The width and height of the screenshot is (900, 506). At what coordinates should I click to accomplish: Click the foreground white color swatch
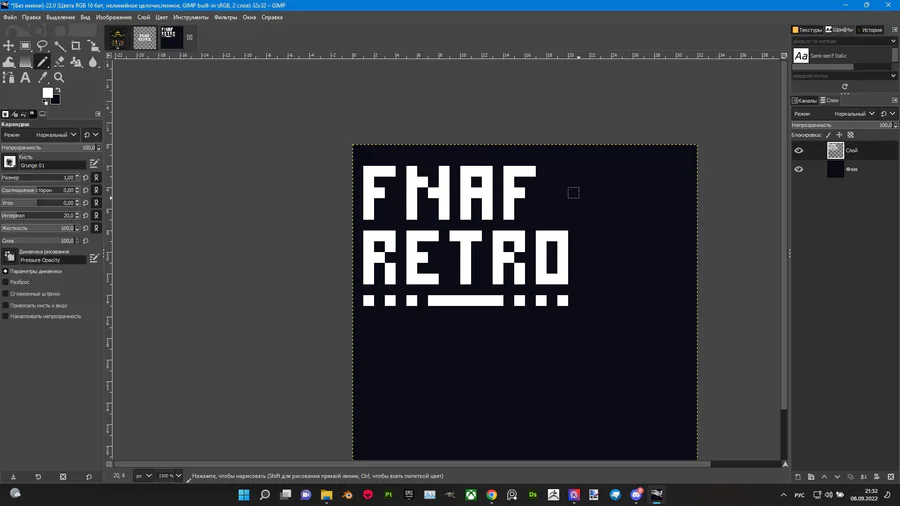pos(47,93)
